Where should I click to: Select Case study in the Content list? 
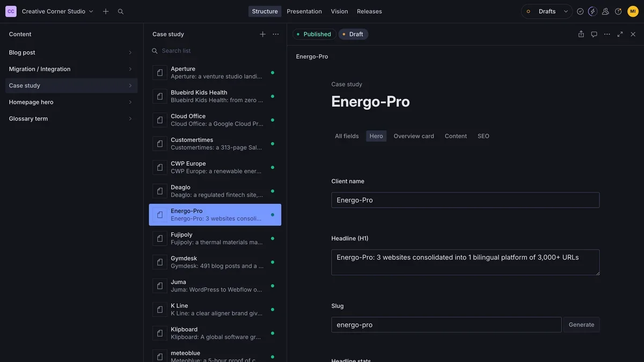tap(71, 86)
